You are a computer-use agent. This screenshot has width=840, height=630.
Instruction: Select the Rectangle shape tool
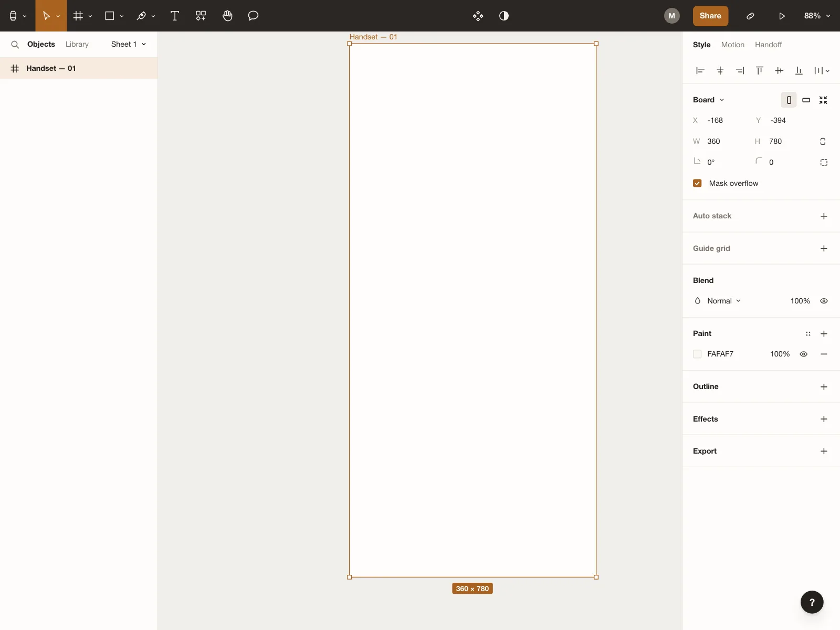(110, 16)
